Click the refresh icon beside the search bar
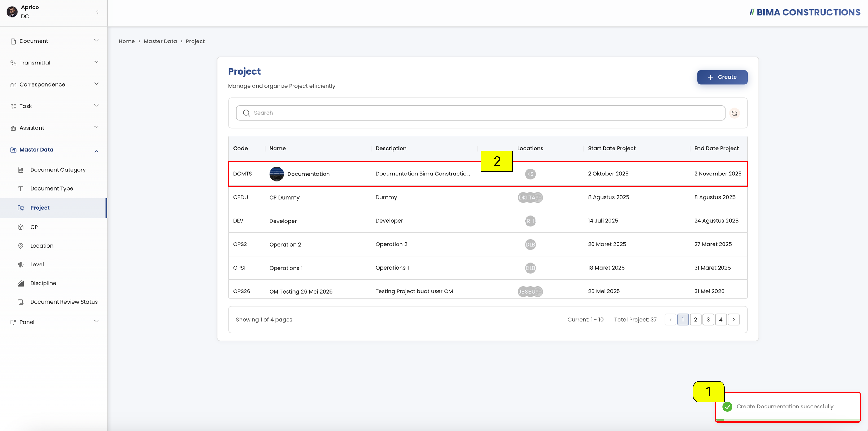The width and height of the screenshot is (868, 431). tap(734, 113)
